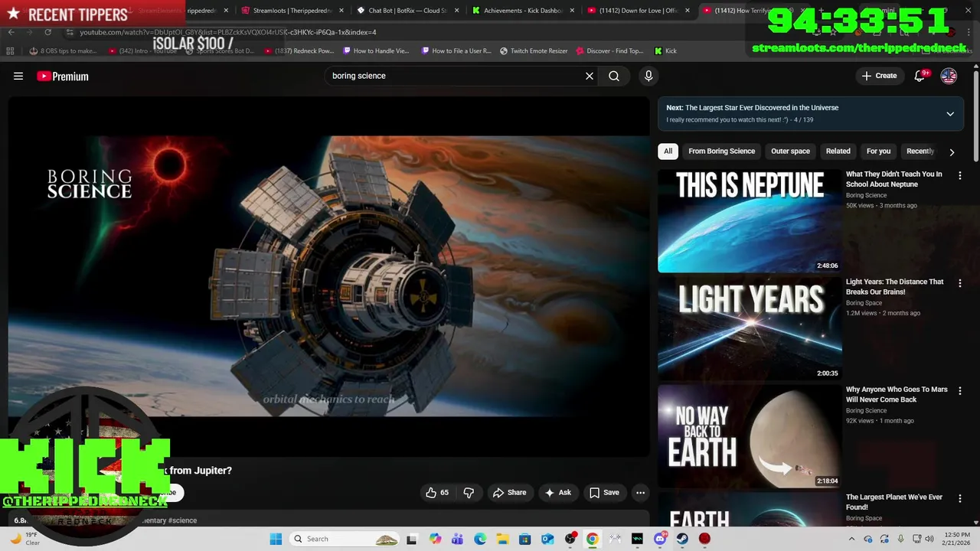
Task: Close the Achievements Kick Dashboard tab
Action: tap(573, 11)
